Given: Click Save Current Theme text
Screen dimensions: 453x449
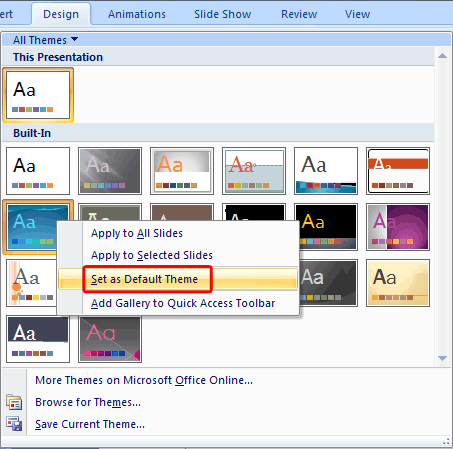Looking at the screenshot, I should coord(90,424).
